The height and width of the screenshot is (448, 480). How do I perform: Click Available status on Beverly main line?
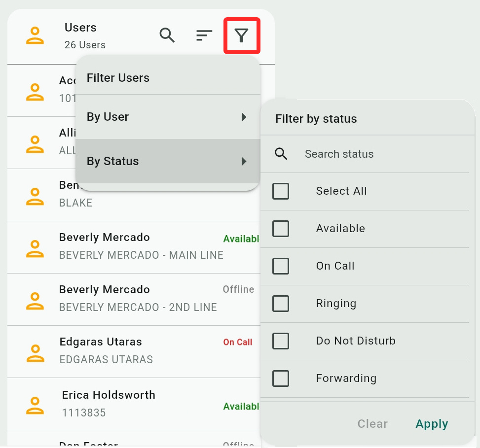click(x=242, y=239)
